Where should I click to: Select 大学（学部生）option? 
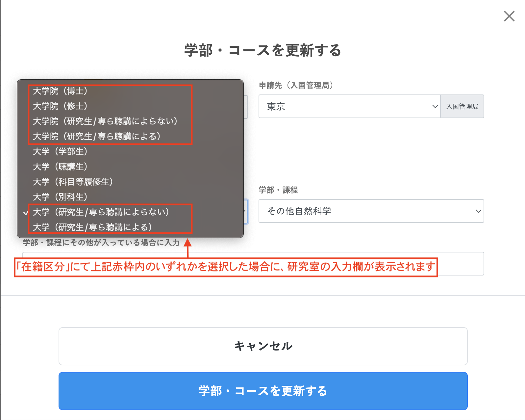pyautogui.click(x=130, y=151)
